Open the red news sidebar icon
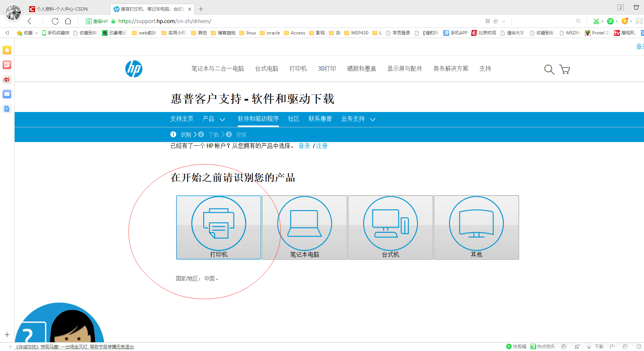Viewport: 644px width, 351px height. [7, 65]
